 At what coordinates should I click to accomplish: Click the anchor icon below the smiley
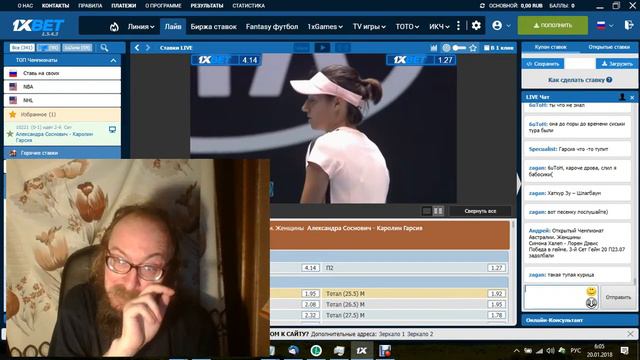[591, 303]
